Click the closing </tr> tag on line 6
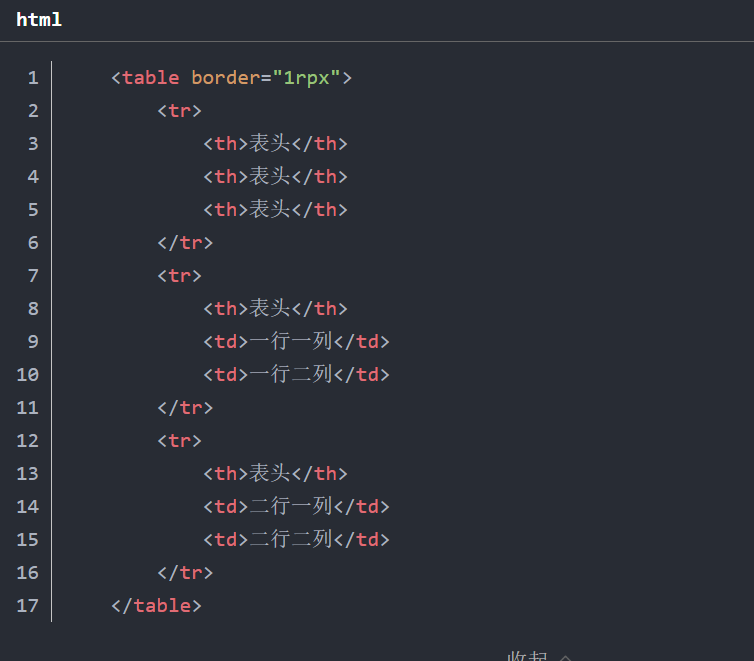 185,242
